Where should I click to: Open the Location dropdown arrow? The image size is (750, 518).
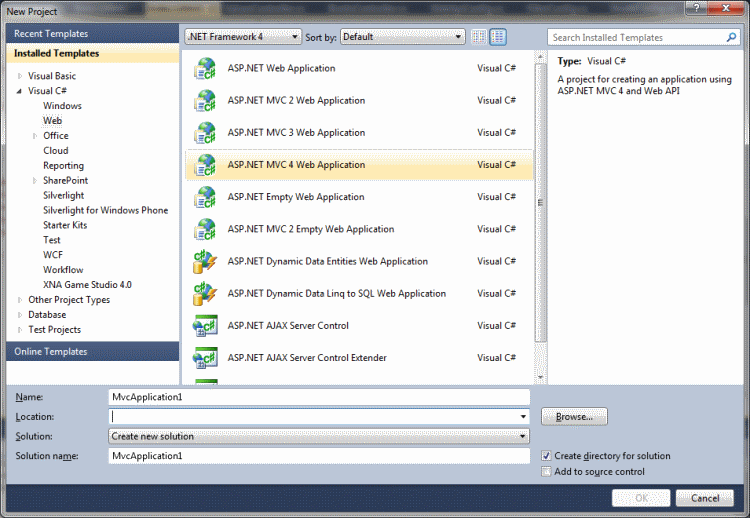point(523,417)
